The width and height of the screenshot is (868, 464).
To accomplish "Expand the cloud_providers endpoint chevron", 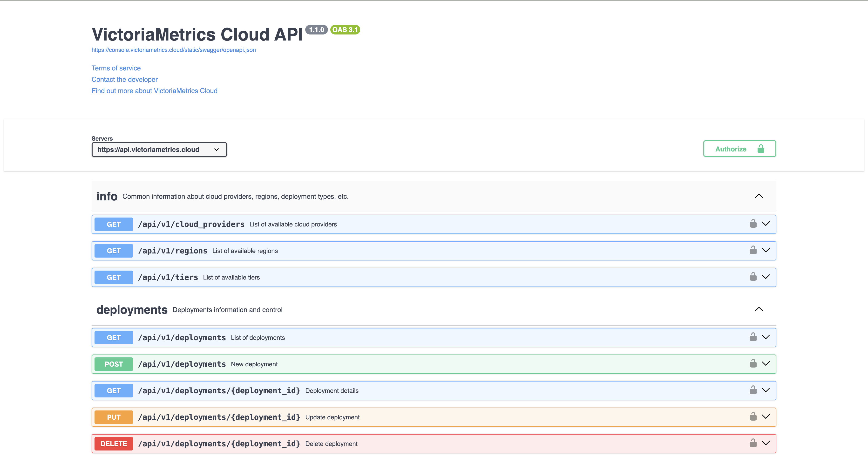I will 766,224.
